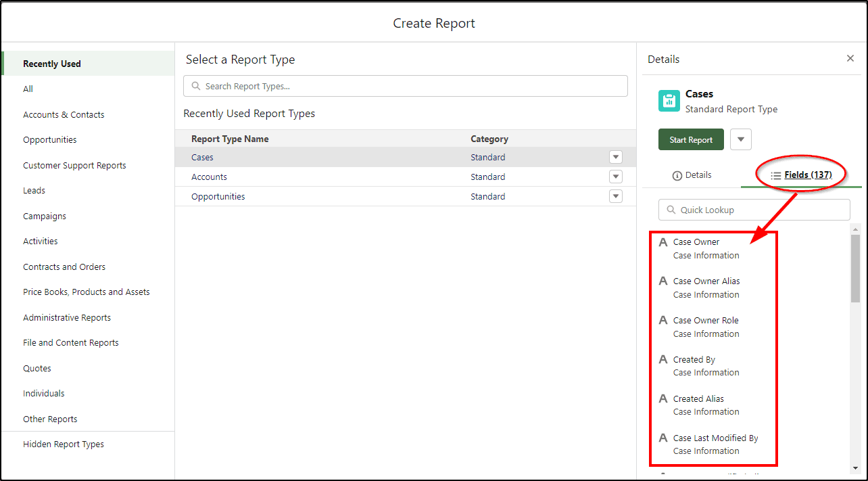Switch to the Details tab
The height and width of the screenshot is (481, 868).
point(692,175)
